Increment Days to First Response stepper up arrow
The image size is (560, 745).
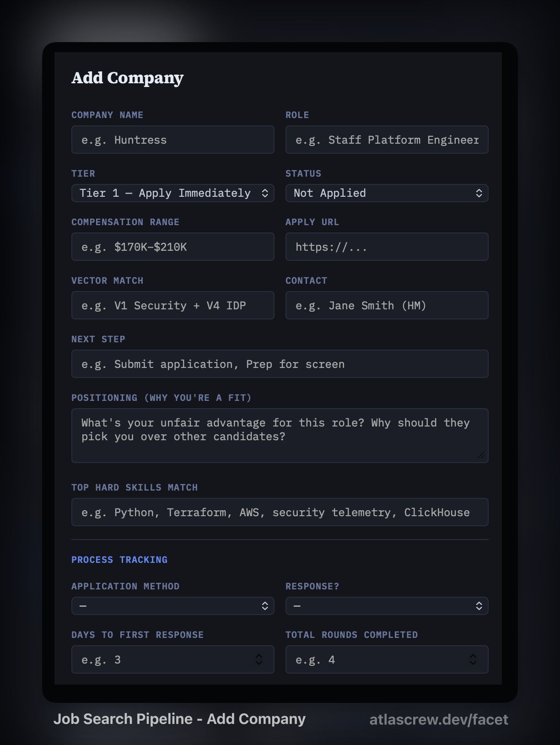tap(259, 656)
